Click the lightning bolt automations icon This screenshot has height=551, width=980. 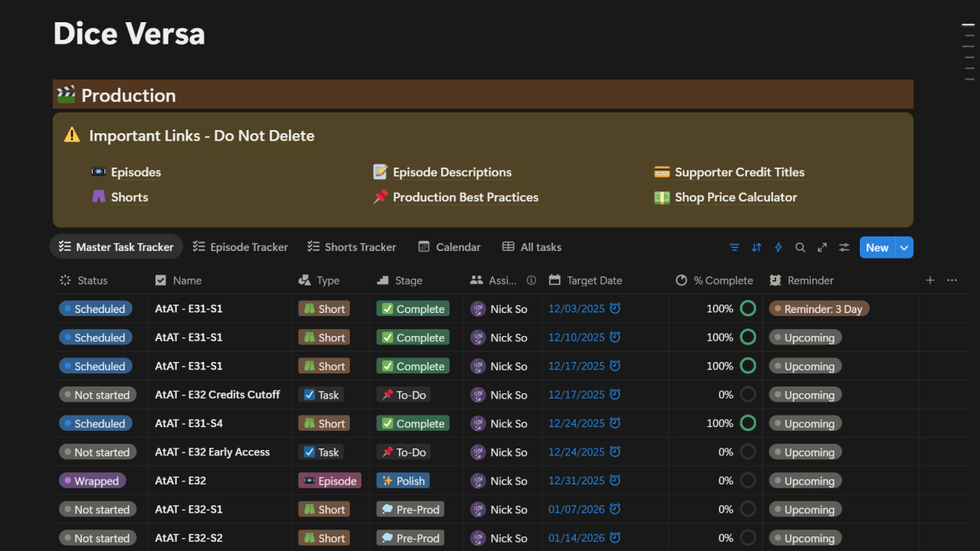click(779, 247)
